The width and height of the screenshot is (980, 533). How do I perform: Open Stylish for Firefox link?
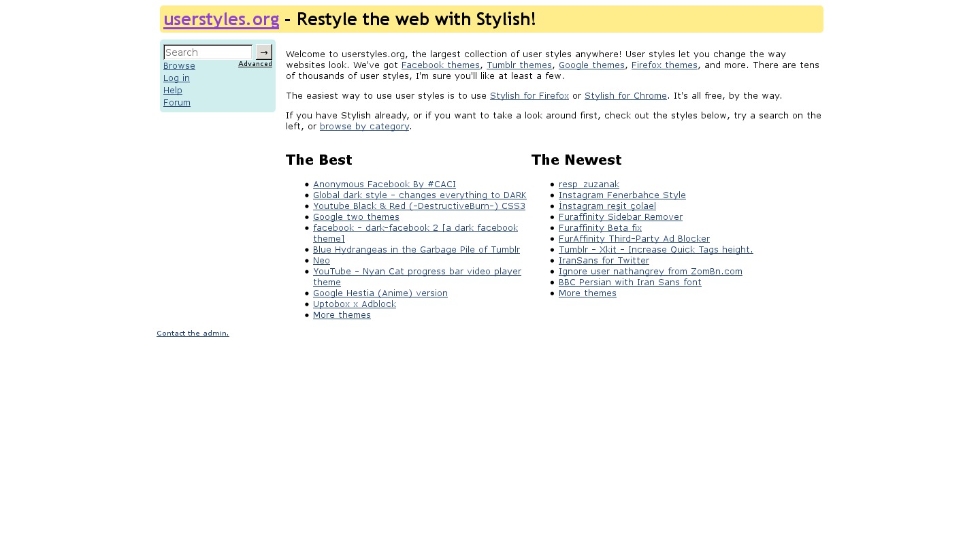[x=529, y=96]
